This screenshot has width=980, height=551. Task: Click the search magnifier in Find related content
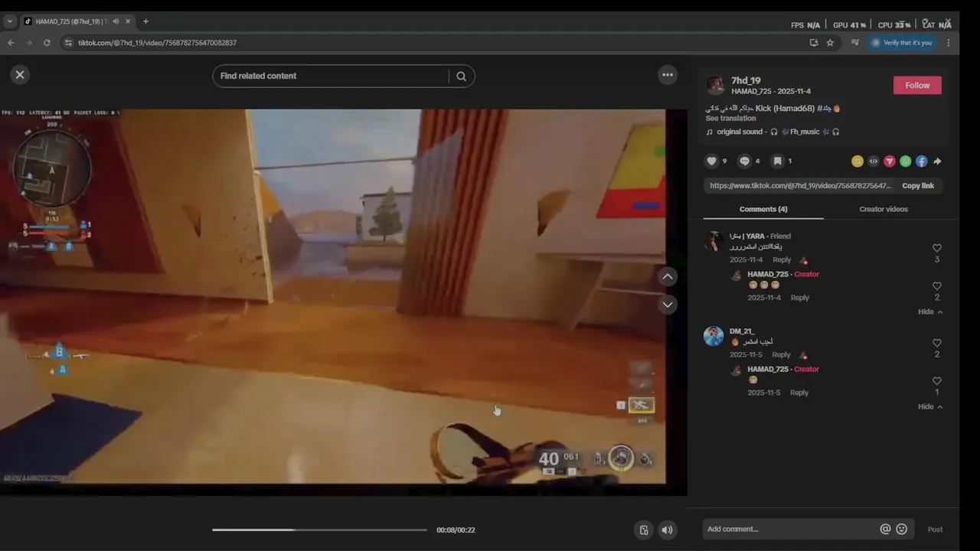[x=461, y=76]
